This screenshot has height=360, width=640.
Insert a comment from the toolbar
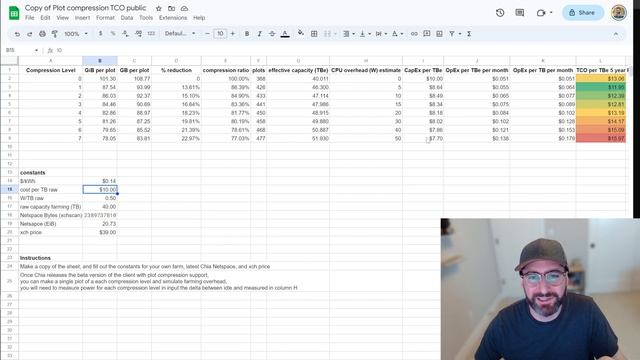pos(427,33)
